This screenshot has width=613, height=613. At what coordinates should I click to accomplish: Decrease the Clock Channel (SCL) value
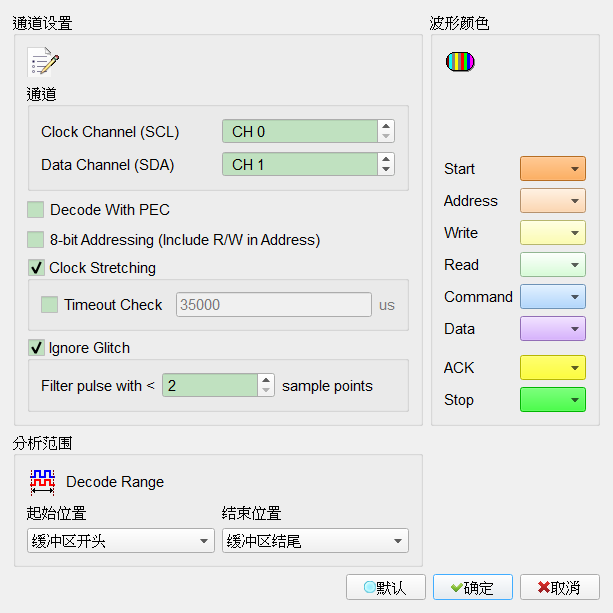[x=386, y=136]
